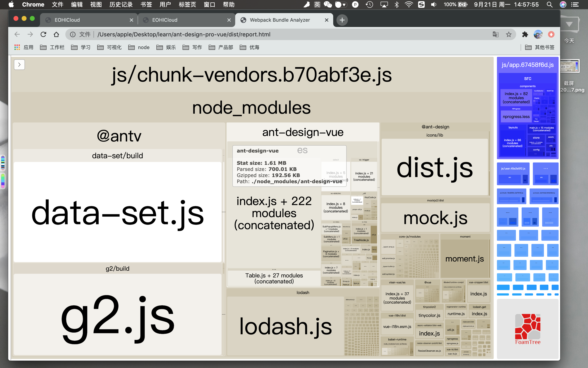Screen dimensions: 588x368
Task: Open the 标签页 menu
Action: pyautogui.click(x=187, y=4)
